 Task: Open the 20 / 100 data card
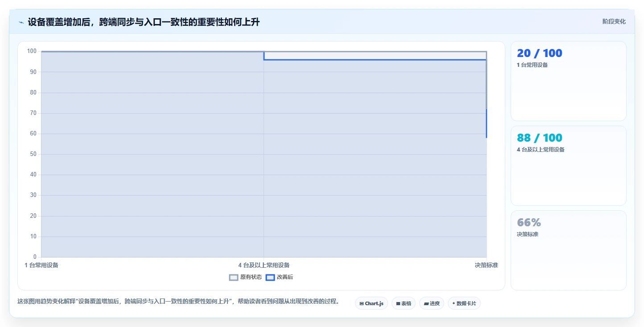point(569,81)
